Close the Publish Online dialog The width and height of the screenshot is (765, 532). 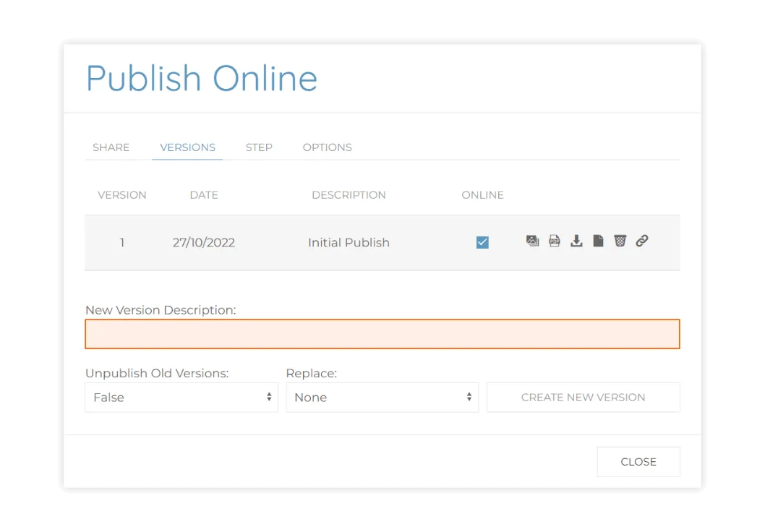[x=638, y=462]
